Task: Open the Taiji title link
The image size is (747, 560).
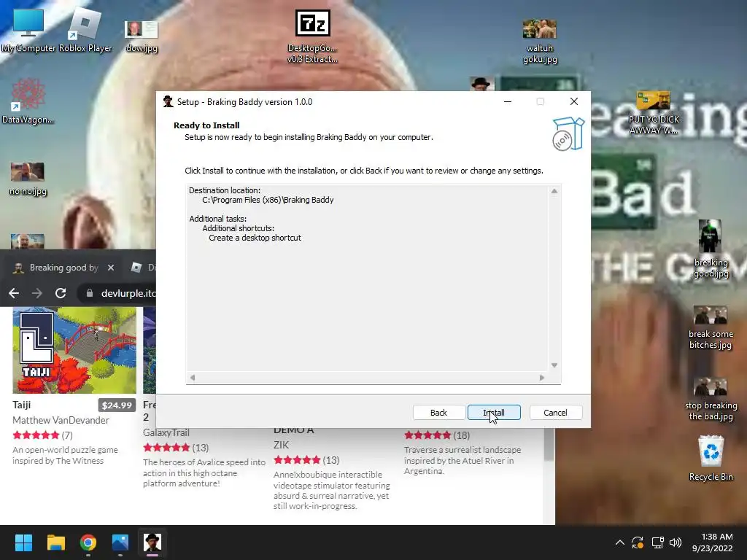Action: [x=21, y=405]
